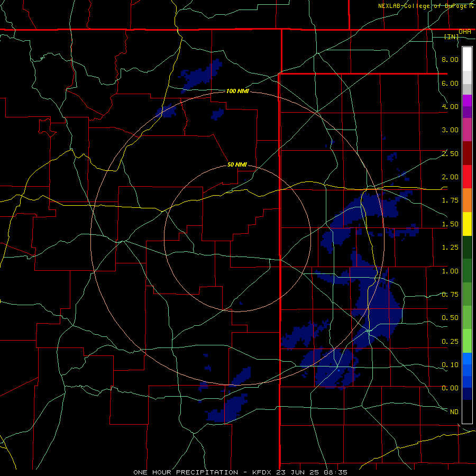Viewport: 476px width, 476px height.
Task: Click the 1.25 legend value
Action: tap(450, 248)
